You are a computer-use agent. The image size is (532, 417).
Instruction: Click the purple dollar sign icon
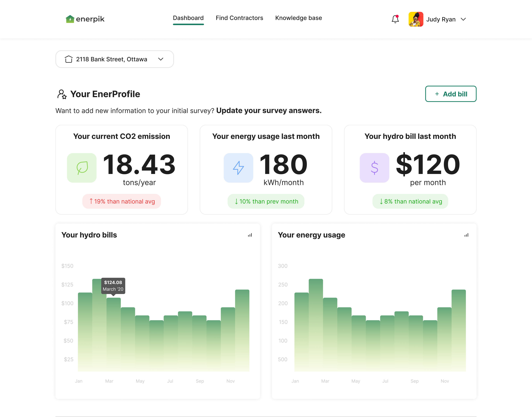tap(374, 168)
